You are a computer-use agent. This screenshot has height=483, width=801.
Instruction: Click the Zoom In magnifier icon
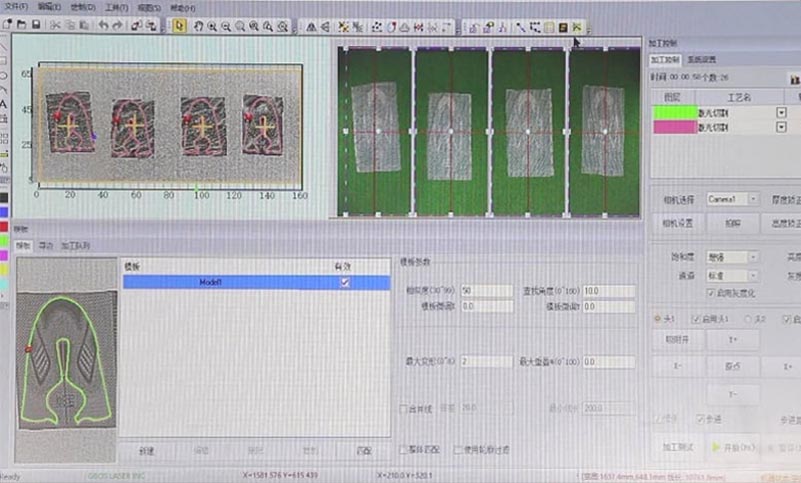coord(212,26)
